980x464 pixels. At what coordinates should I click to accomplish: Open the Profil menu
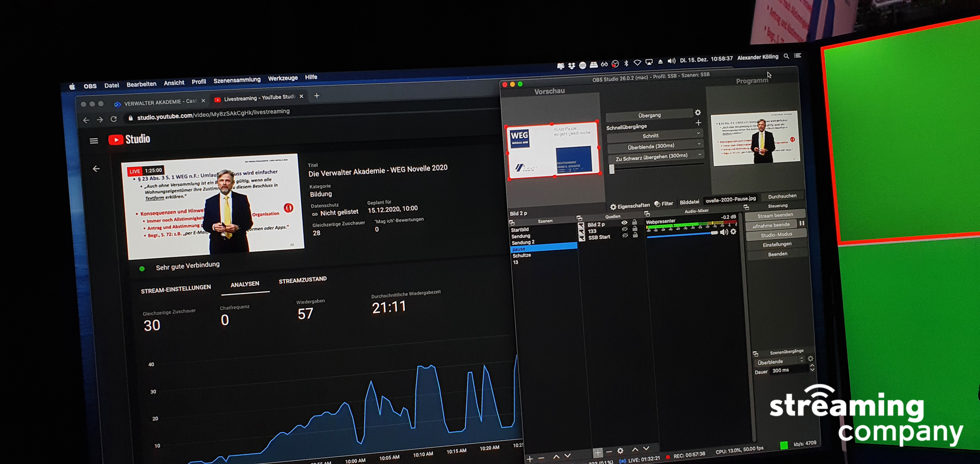199,82
